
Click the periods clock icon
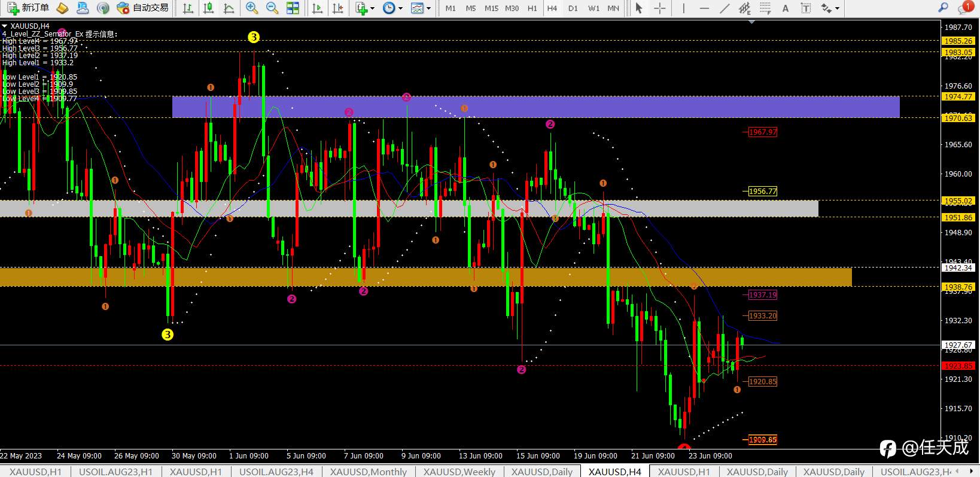click(389, 8)
